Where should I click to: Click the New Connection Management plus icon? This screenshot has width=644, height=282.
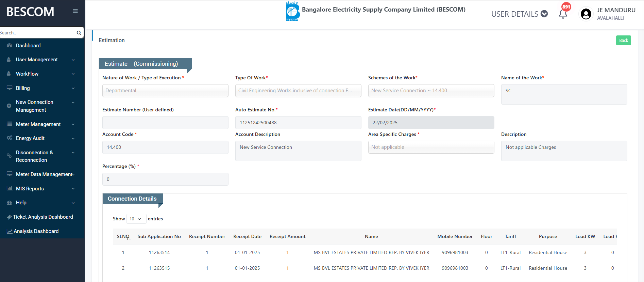(9, 106)
